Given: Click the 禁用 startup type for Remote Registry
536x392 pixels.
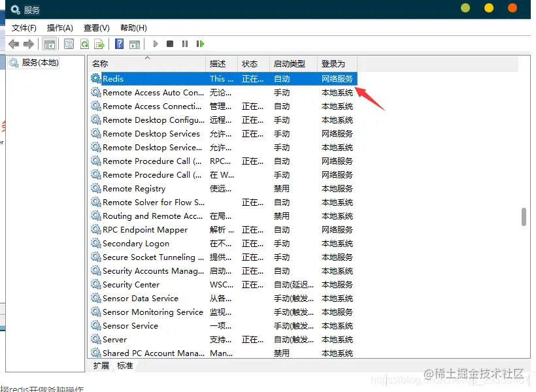Looking at the screenshot, I should [x=282, y=189].
